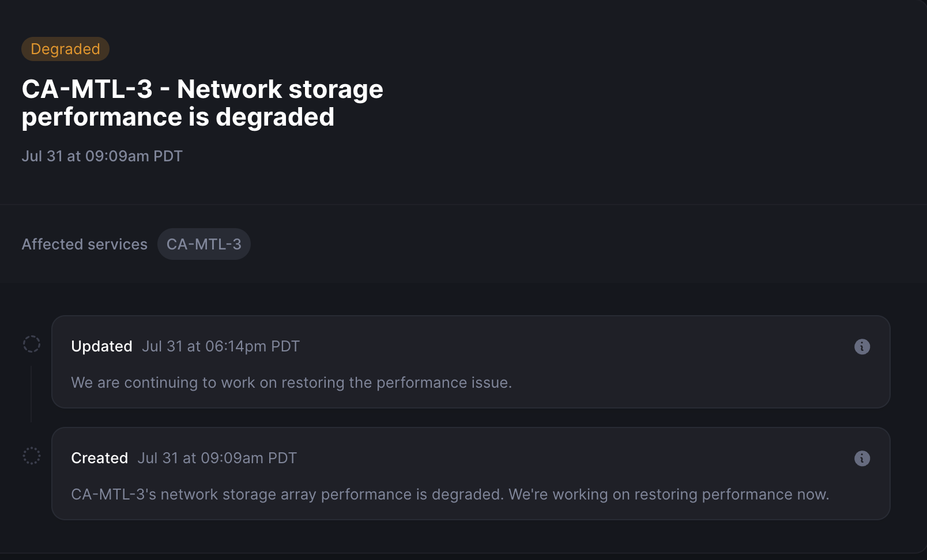This screenshot has height=560, width=927.
Task: Click the incident date below the title
Action: click(102, 156)
